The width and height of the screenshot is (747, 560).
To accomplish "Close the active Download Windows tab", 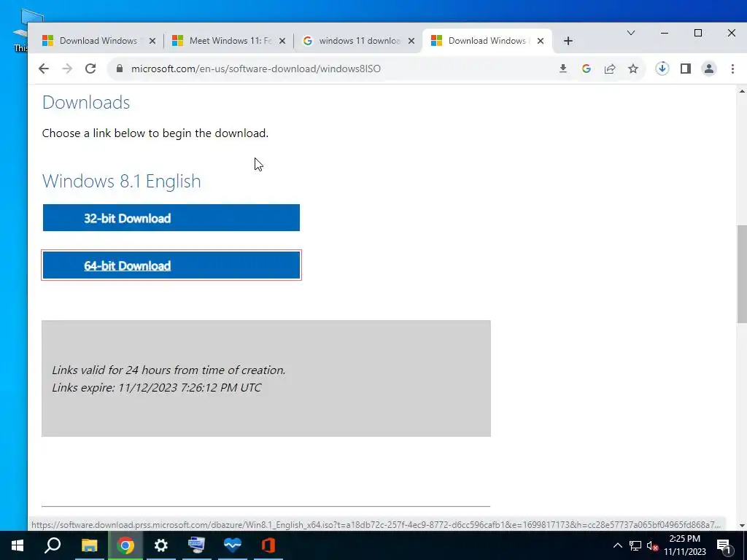I will tap(541, 41).
